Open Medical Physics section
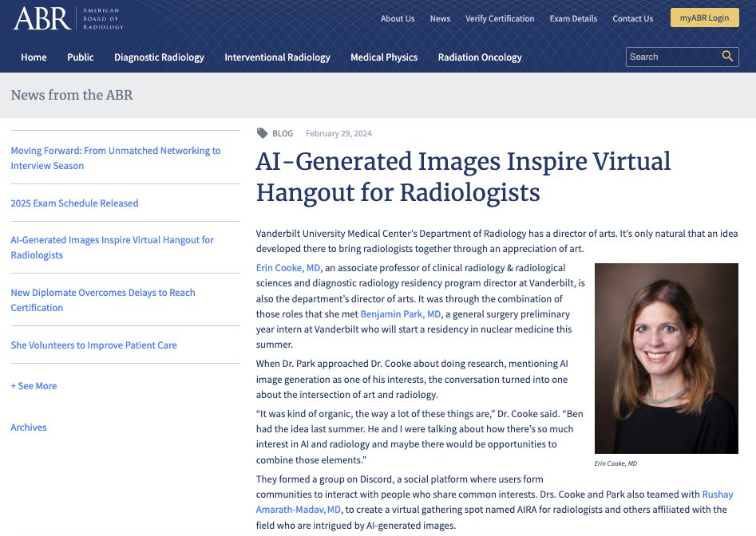756x536 pixels. tap(384, 57)
